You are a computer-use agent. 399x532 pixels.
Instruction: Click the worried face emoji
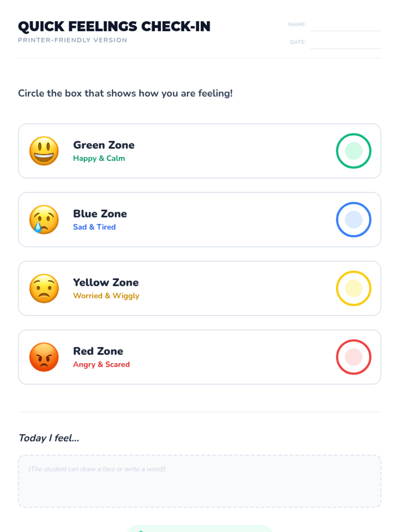[44, 289]
